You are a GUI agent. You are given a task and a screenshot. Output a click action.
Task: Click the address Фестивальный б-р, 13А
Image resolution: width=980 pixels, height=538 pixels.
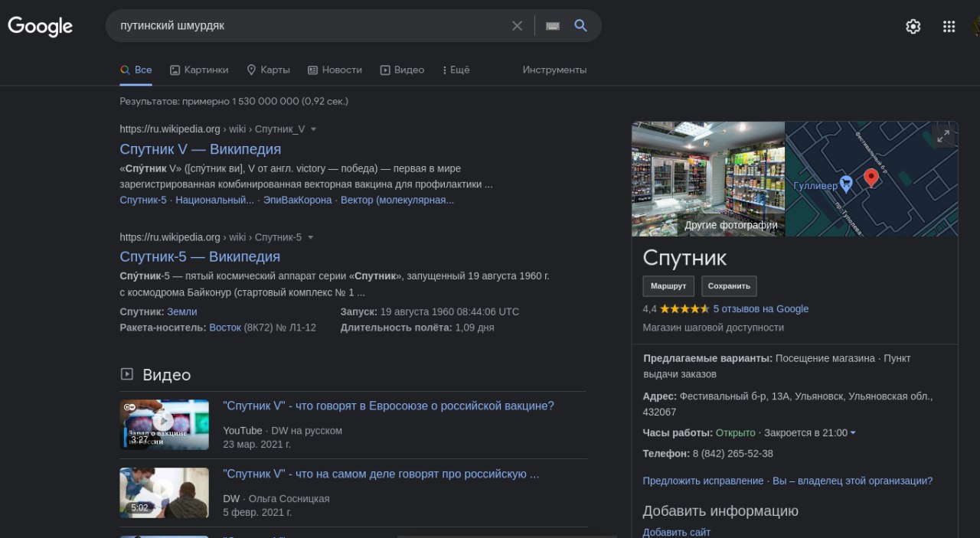(734, 396)
